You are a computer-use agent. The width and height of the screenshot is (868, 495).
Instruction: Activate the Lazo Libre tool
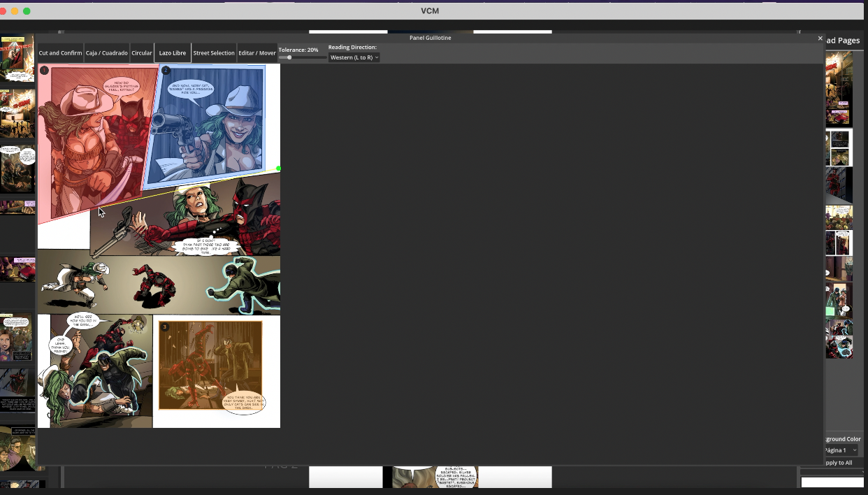point(173,53)
